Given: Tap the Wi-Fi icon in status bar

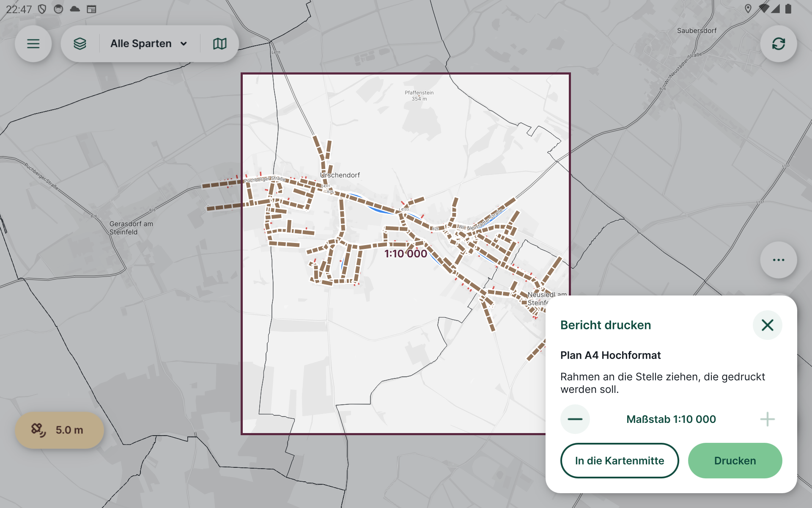Looking at the screenshot, I should click(x=764, y=9).
